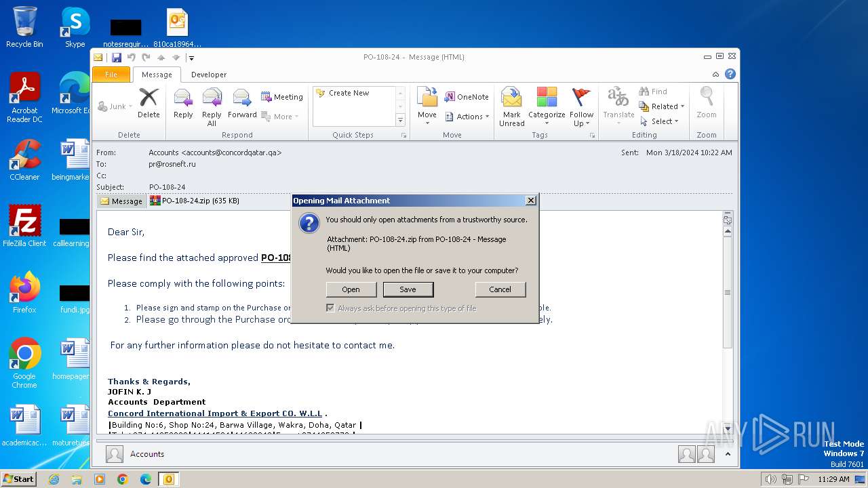The width and height of the screenshot is (868, 488).
Task: Open the Windows Start menu
Action: coord(19,479)
